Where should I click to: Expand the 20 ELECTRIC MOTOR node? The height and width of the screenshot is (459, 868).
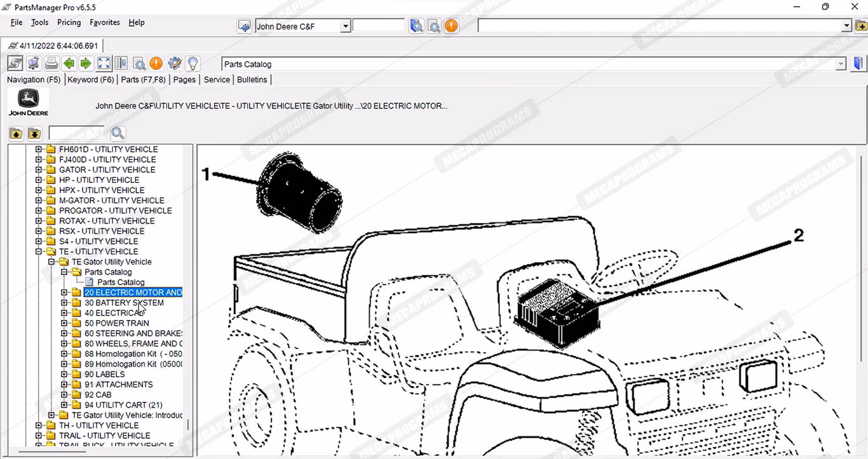pyautogui.click(x=64, y=292)
